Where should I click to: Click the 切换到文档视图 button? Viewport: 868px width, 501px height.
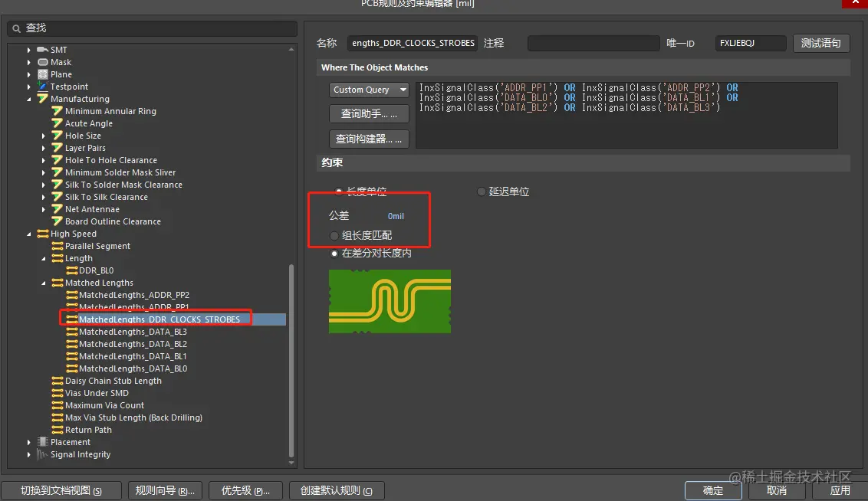tap(61, 490)
